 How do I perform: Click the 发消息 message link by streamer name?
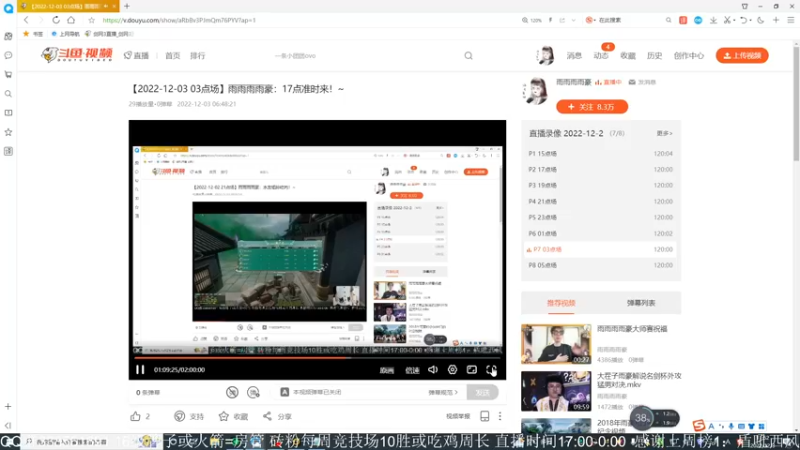click(x=642, y=82)
